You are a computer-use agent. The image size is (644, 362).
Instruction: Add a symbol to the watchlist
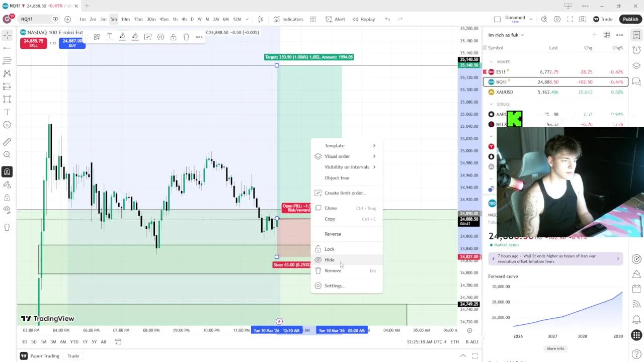(x=594, y=35)
